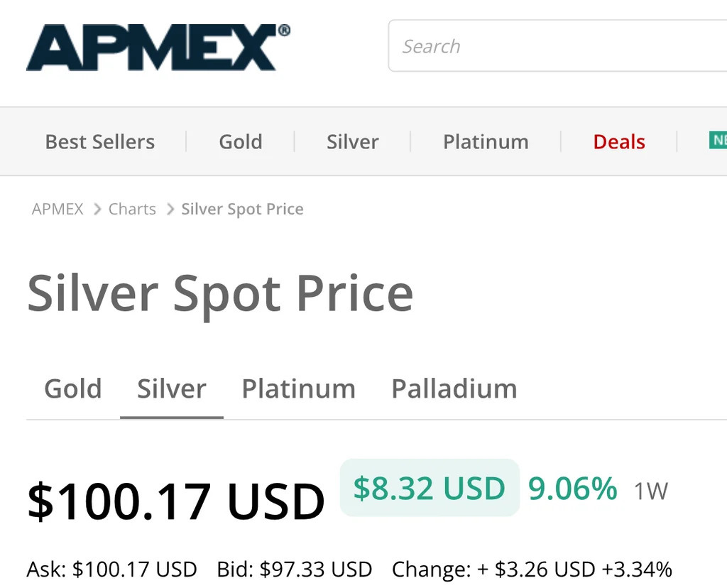Open the red Deals menu item
The height and width of the screenshot is (588, 727).
coord(619,142)
